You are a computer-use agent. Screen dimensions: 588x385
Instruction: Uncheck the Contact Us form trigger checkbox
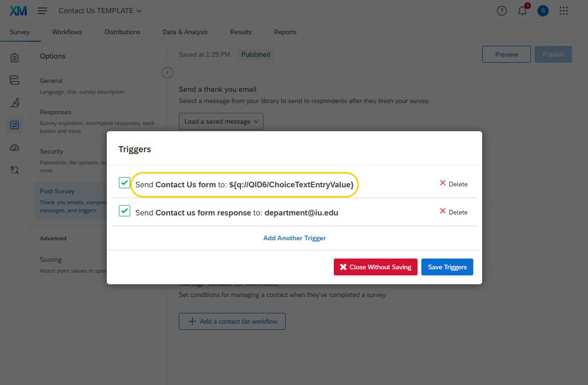pyautogui.click(x=125, y=183)
